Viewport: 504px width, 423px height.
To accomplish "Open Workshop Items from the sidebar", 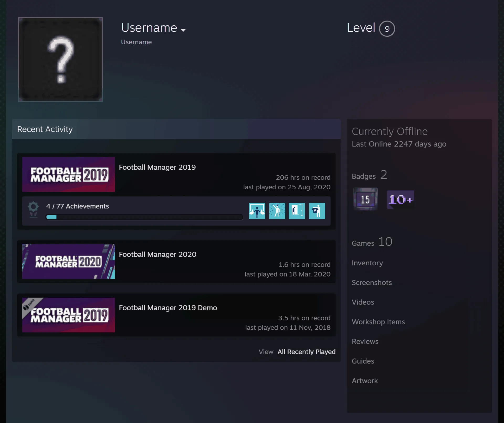I will [378, 322].
